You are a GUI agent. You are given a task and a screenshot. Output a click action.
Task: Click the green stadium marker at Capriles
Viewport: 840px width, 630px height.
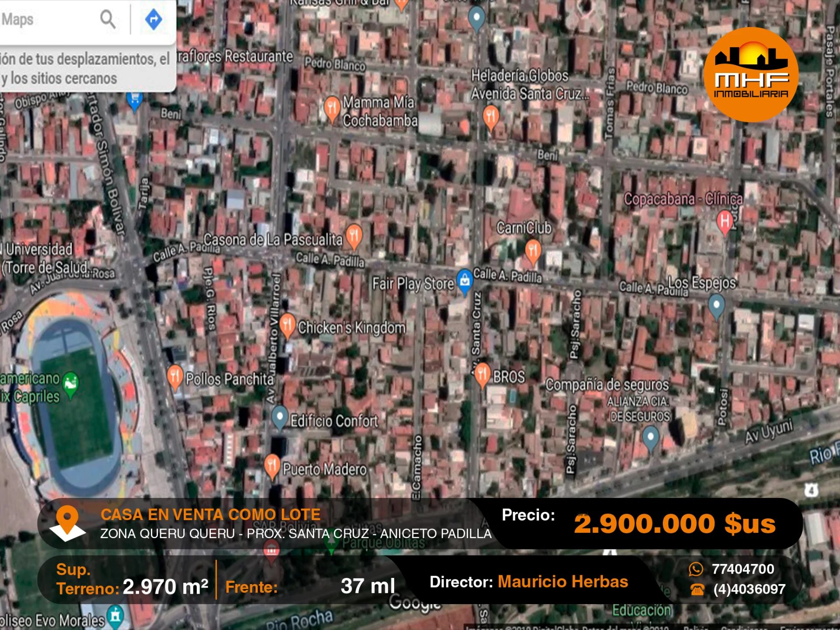pyautogui.click(x=70, y=384)
